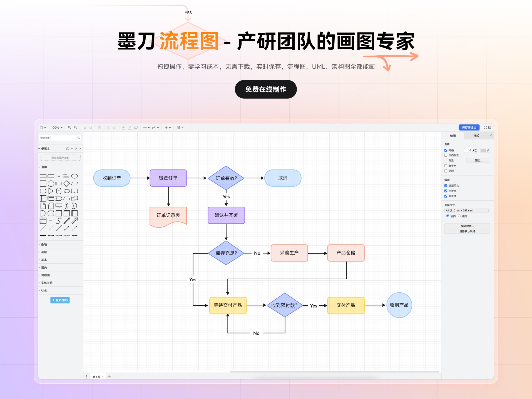This screenshot has height=399, width=532.
Task: Expand the UML shape category
Action: click(60, 291)
